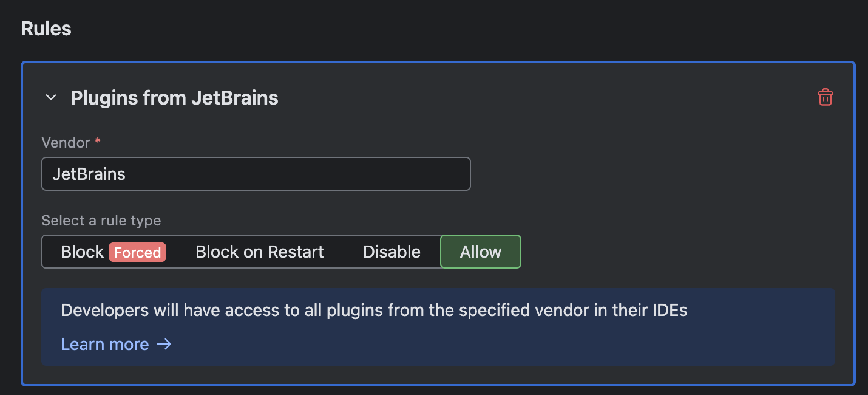Click the Plugins from JetBrains rule header
Viewport: 868px width, 395px height.
click(174, 97)
